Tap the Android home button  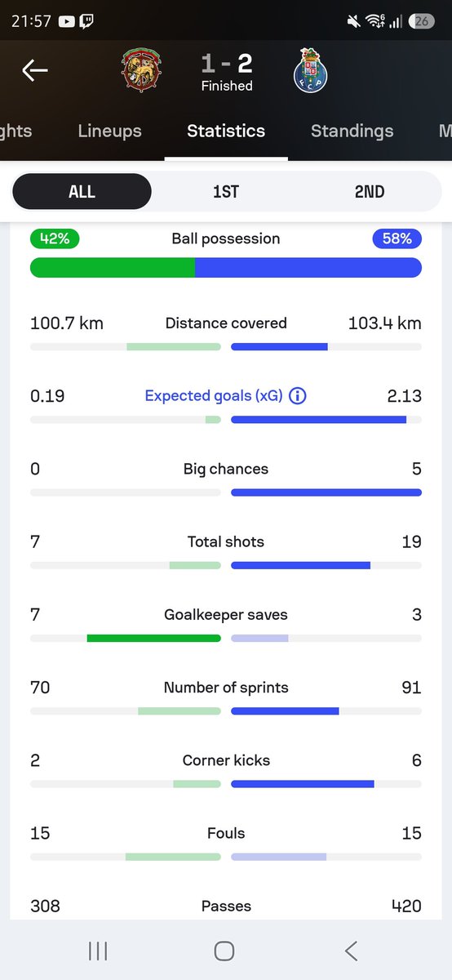tap(224, 951)
